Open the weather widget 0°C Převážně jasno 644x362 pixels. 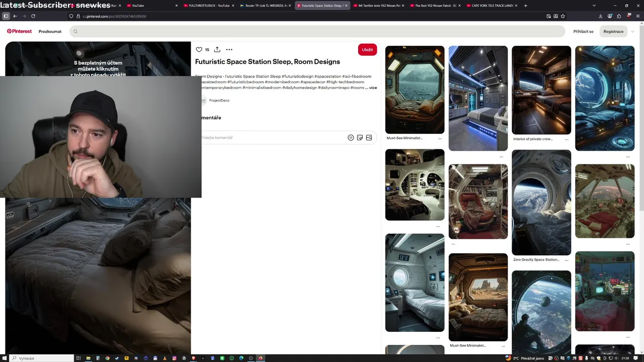pos(526,358)
